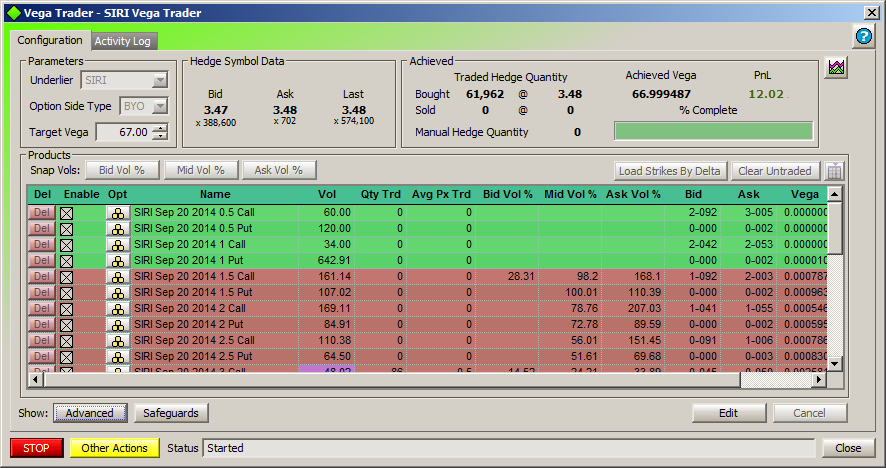This screenshot has height=468, width=886.
Task: Click the green diamond title bar icon
Action: pos(14,12)
